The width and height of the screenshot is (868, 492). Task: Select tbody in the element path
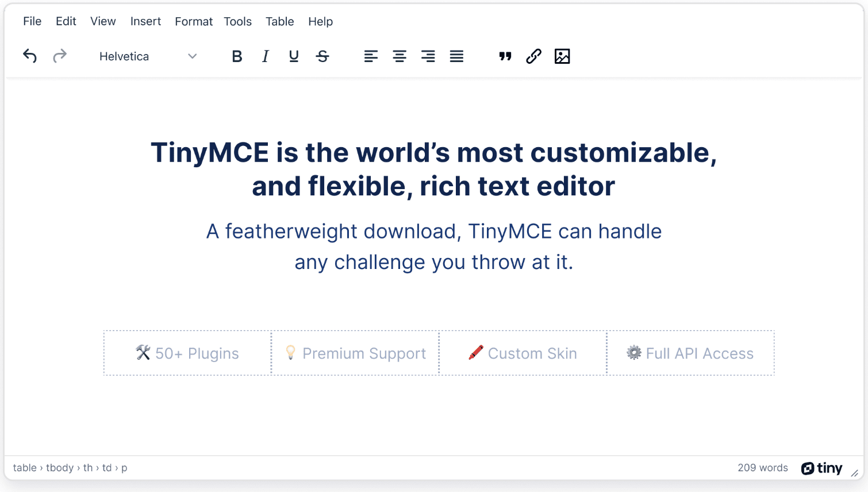pyautogui.click(x=60, y=468)
